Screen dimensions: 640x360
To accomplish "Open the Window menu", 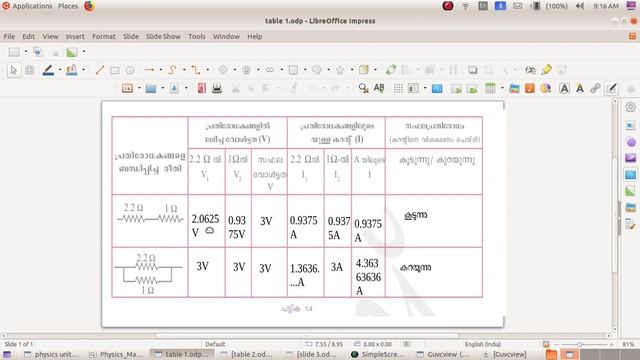I will coord(226,36).
